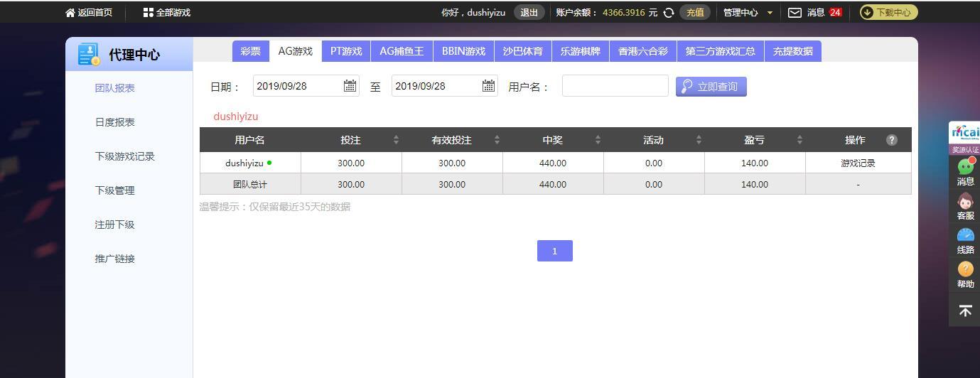
Task: Open the end date calendar icon
Action: (488, 86)
